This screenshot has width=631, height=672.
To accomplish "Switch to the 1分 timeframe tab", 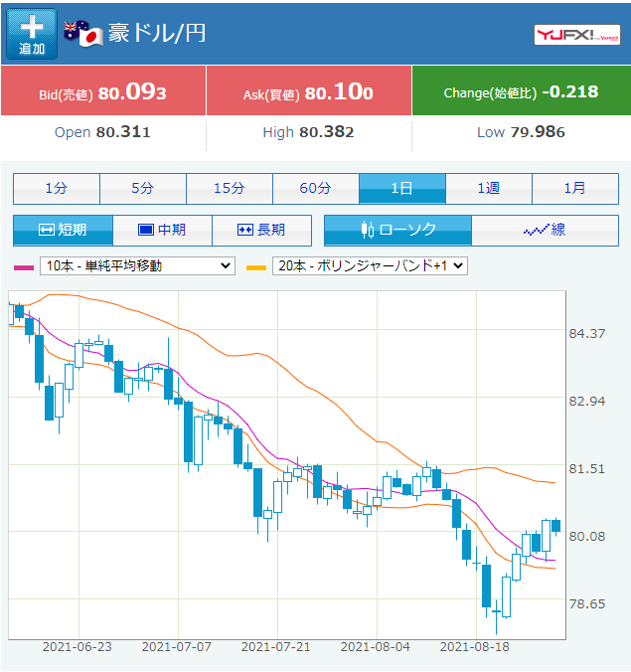I will click(x=57, y=189).
